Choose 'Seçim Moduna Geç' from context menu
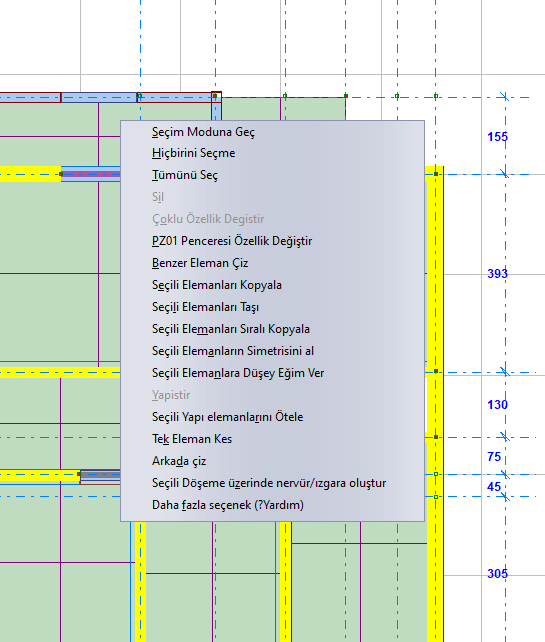The width and height of the screenshot is (545, 642). click(272, 132)
